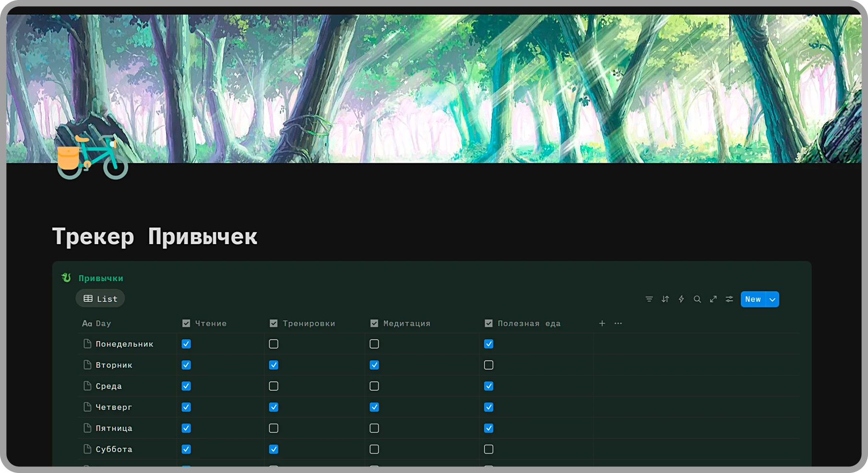Screen dimensions: 868x473
Task: Click the bicycle page icon
Action: pyautogui.click(x=92, y=157)
